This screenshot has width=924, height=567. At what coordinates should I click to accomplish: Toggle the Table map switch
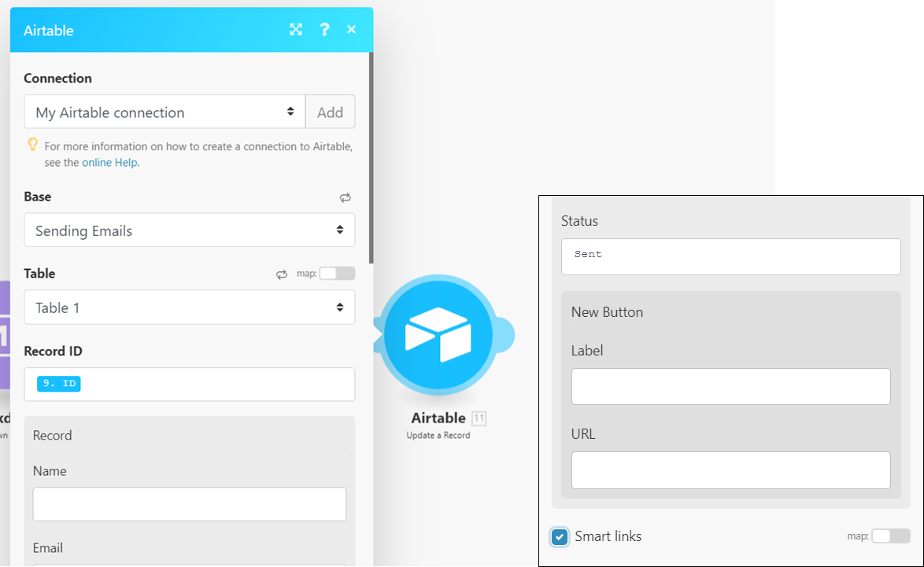tap(337, 273)
